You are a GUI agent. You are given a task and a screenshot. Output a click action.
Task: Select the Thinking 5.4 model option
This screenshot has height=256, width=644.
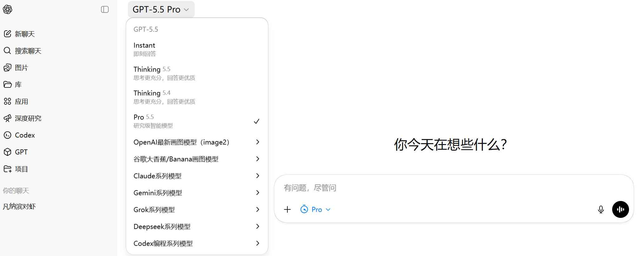click(197, 97)
